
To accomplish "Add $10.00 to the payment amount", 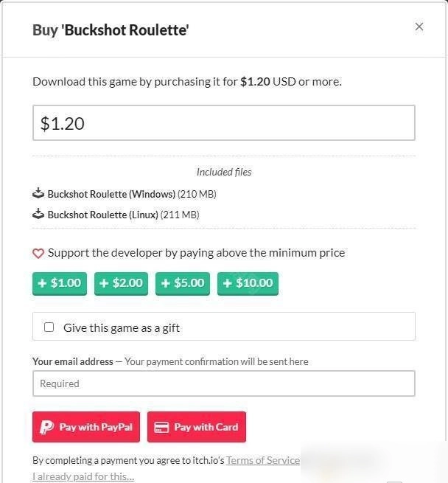I will pos(248,283).
